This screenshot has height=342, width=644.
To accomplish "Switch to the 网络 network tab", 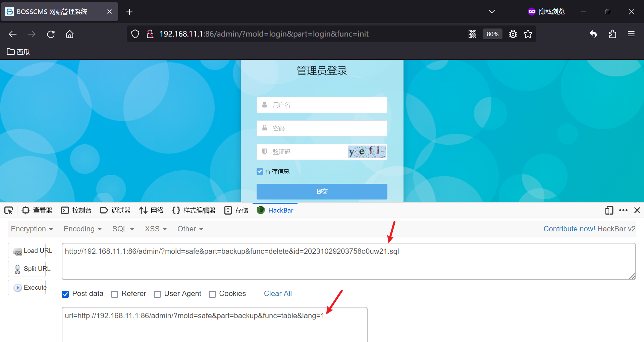I will 152,210.
